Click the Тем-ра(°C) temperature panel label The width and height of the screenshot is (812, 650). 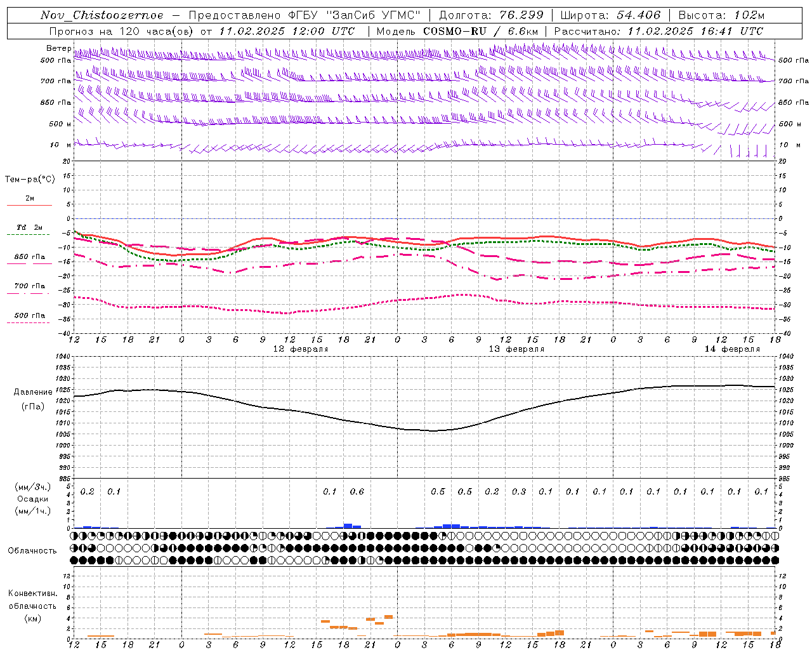coord(30,180)
